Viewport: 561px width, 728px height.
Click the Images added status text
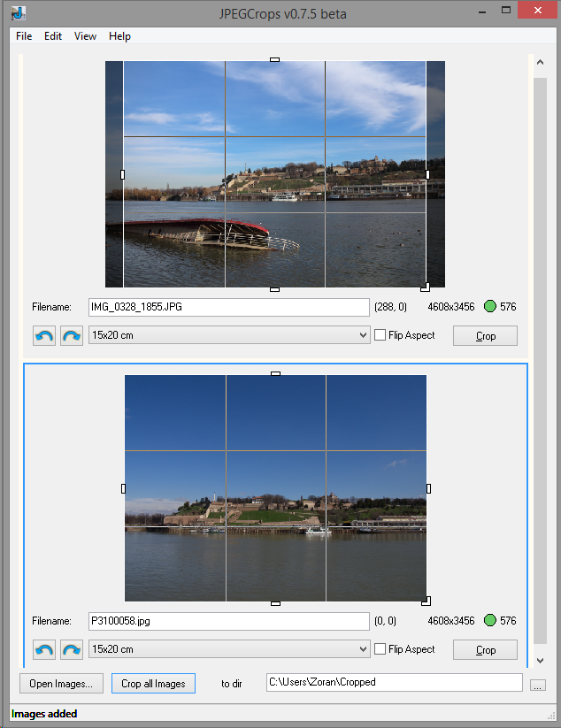(44, 714)
